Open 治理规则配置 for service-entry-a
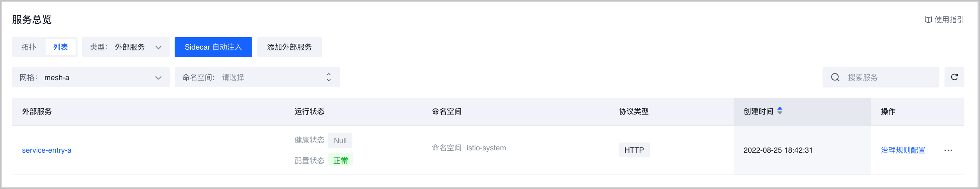The width and height of the screenshot is (980, 189). pos(903,150)
